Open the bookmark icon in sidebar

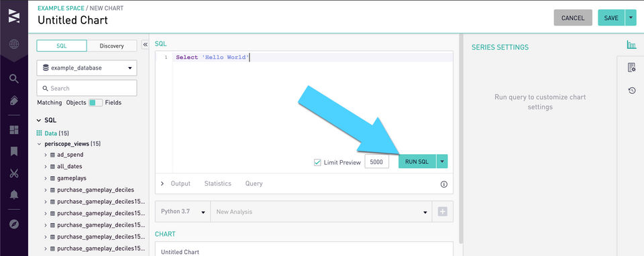coord(14,151)
